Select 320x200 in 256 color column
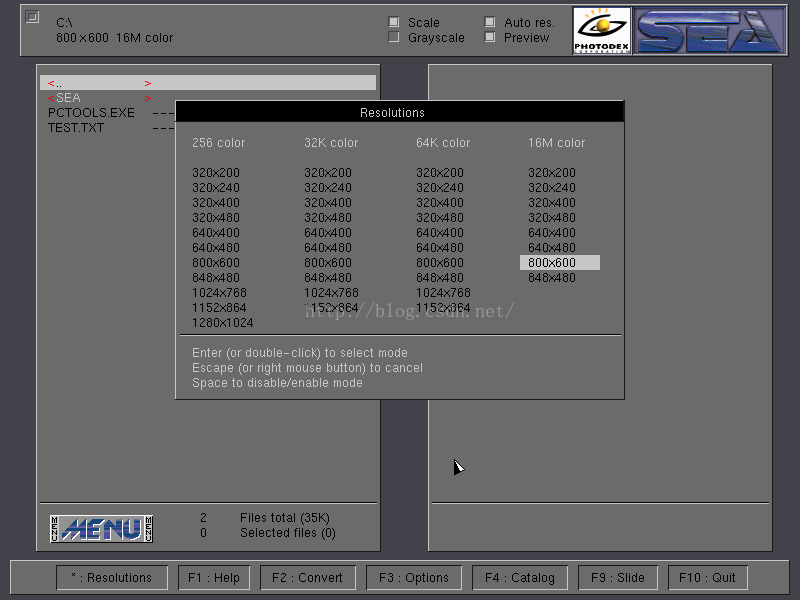This screenshot has width=800, height=600. point(216,172)
